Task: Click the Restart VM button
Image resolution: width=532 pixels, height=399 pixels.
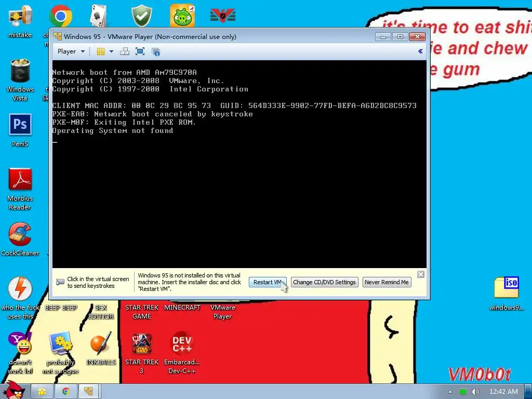Action: pos(268,282)
